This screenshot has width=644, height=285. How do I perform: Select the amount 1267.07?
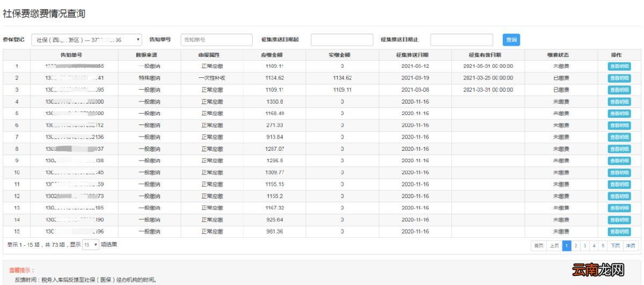274,149
